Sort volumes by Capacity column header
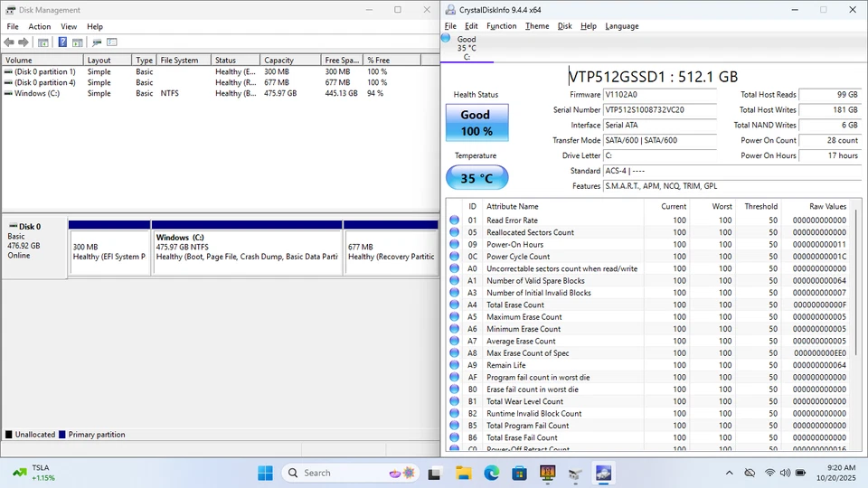 pyautogui.click(x=290, y=60)
